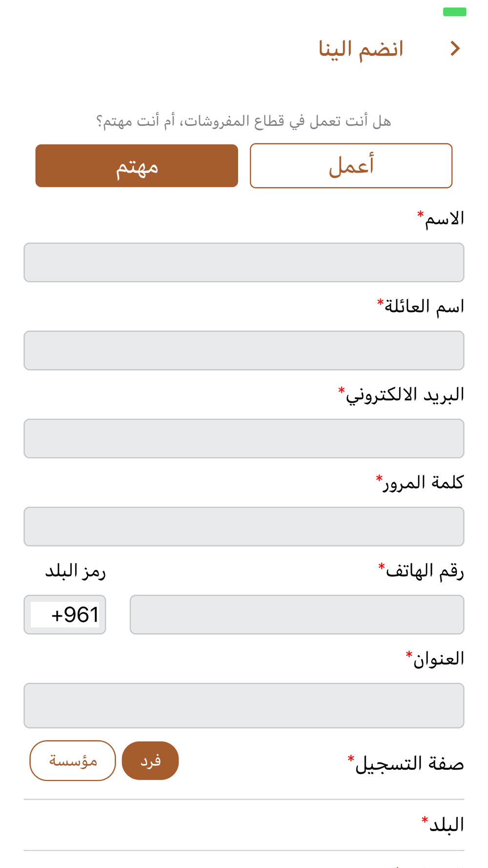Tap the رمز البلد country code label
Viewport: 488px width, 868px height.
tap(76, 571)
